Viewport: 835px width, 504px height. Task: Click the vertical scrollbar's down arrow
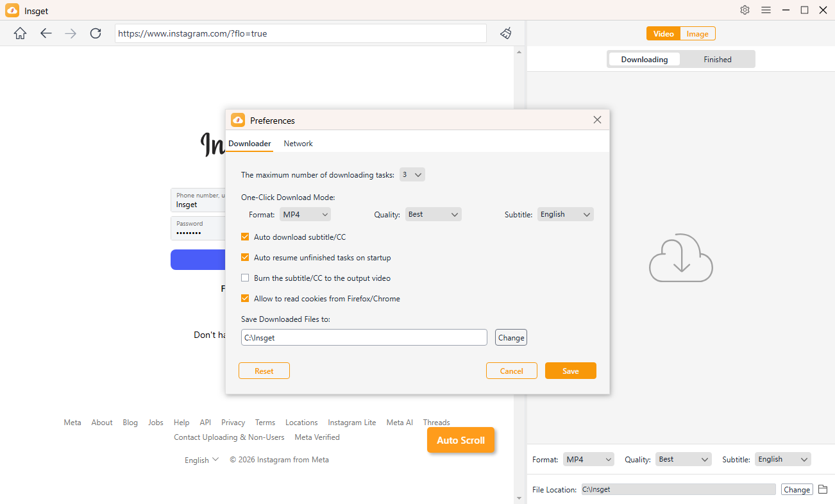519,498
